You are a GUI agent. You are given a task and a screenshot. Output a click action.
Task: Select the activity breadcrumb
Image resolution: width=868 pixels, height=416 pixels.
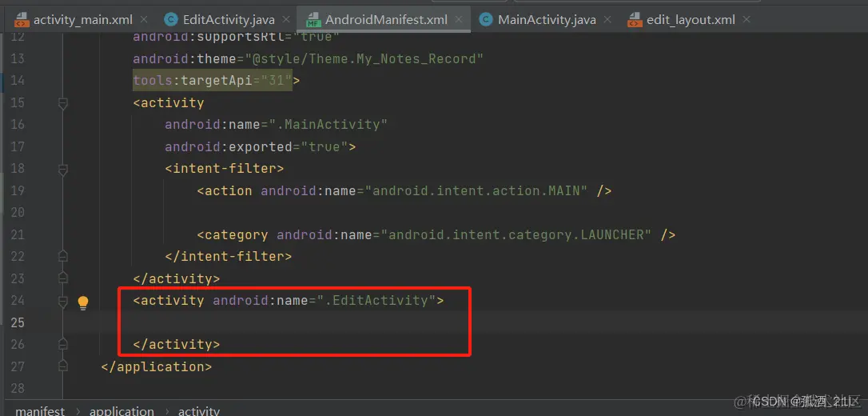[x=199, y=411]
